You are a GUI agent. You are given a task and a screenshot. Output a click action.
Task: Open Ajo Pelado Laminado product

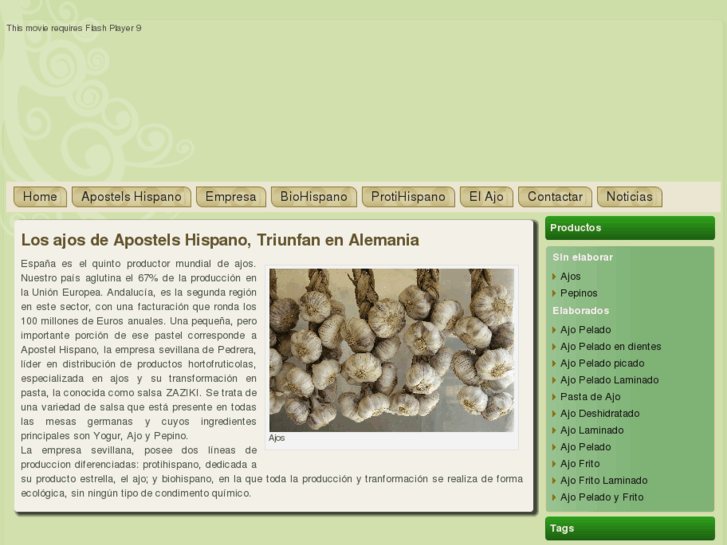[x=609, y=380]
